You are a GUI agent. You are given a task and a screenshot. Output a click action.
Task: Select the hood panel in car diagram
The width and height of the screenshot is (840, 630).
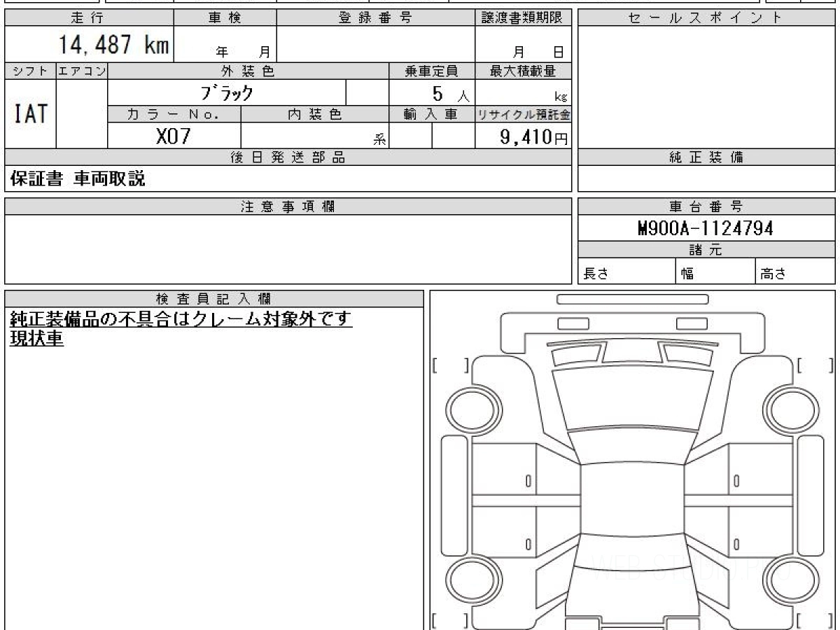click(632, 397)
